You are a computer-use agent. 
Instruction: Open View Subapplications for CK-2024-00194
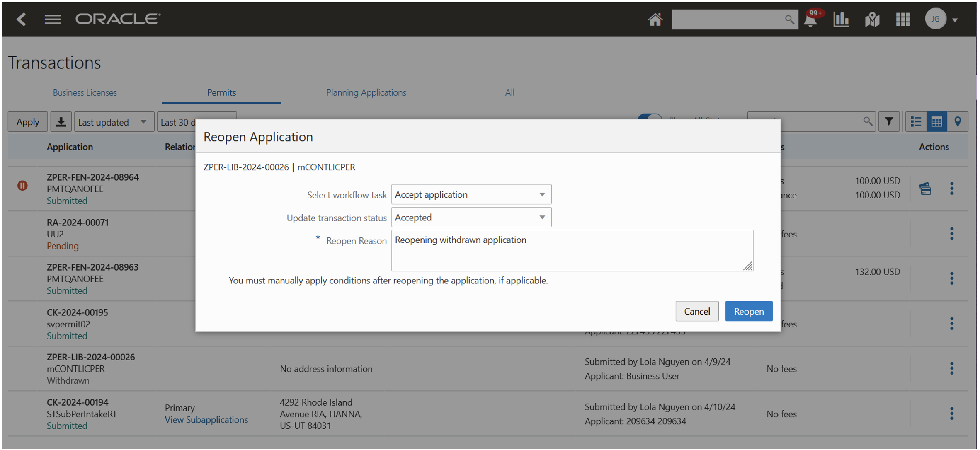click(x=206, y=419)
